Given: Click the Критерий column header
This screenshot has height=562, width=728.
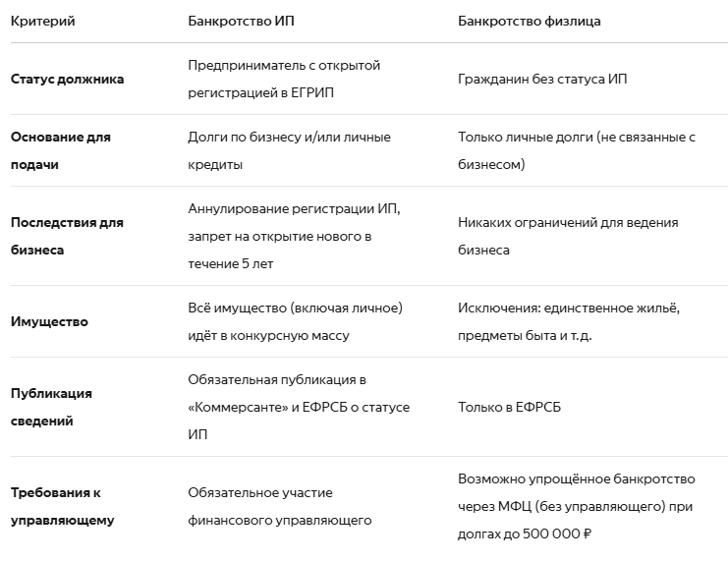Looking at the screenshot, I should click(42, 22).
